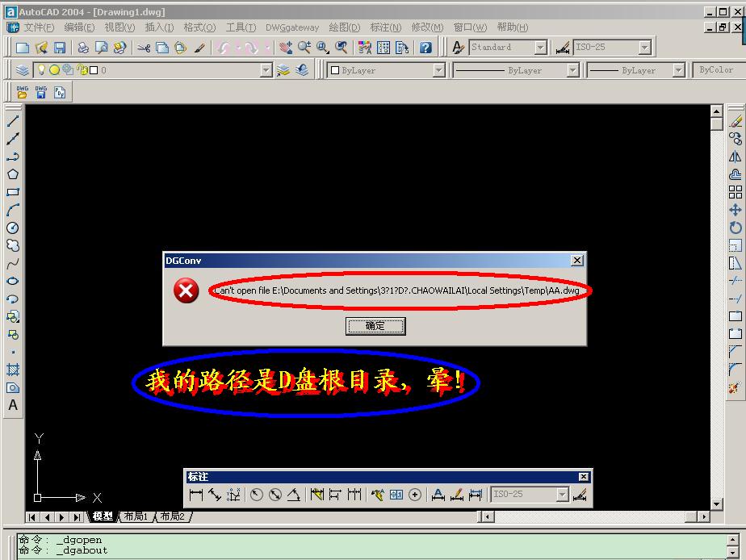Open the 编辑(E) menu
746x560 pixels.
(79, 27)
